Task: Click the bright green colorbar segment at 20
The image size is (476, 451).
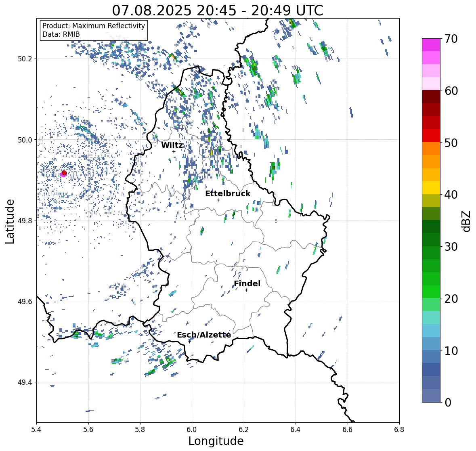Action: [x=431, y=292]
